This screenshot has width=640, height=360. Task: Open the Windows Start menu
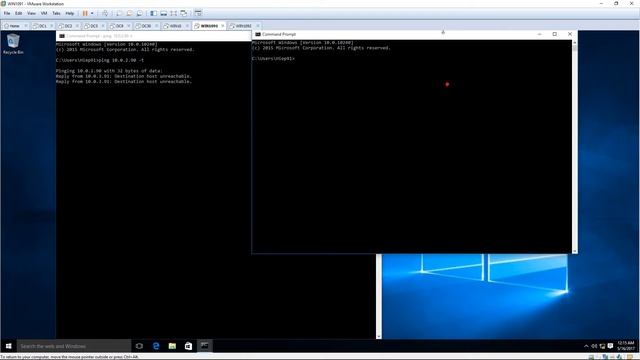(x=9, y=346)
